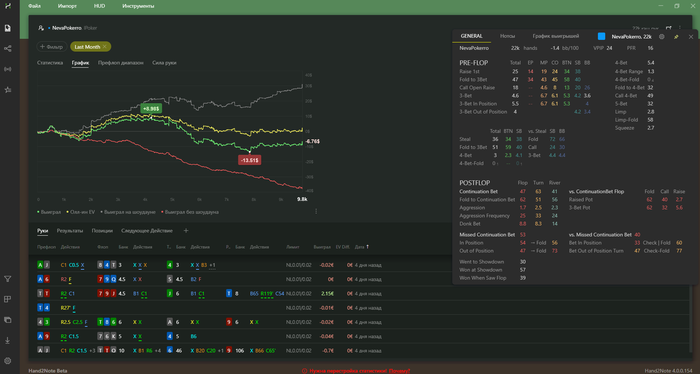Open the Инструменты menu

(x=138, y=6)
